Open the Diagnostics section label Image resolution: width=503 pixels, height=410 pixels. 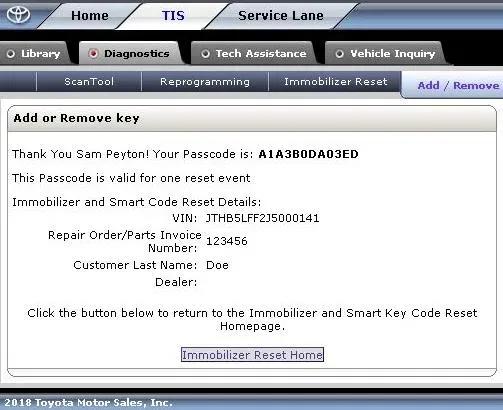pos(137,53)
